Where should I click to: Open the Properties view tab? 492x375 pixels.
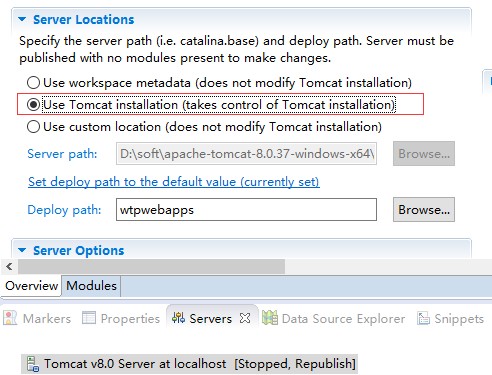(121, 319)
